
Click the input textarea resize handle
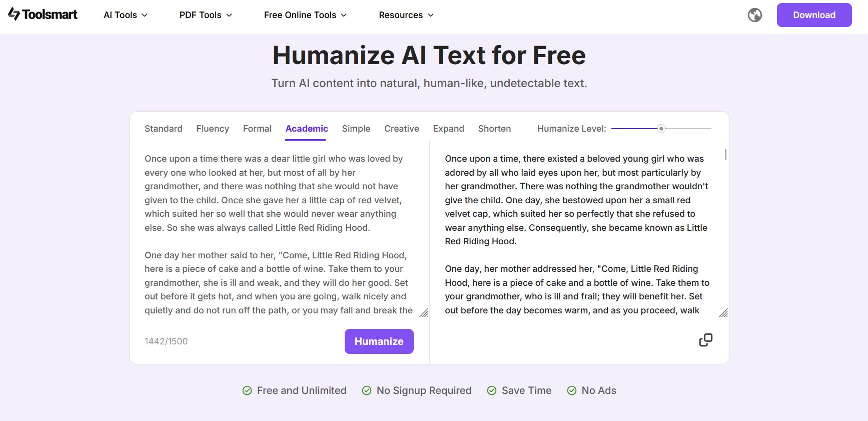[x=424, y=313]
